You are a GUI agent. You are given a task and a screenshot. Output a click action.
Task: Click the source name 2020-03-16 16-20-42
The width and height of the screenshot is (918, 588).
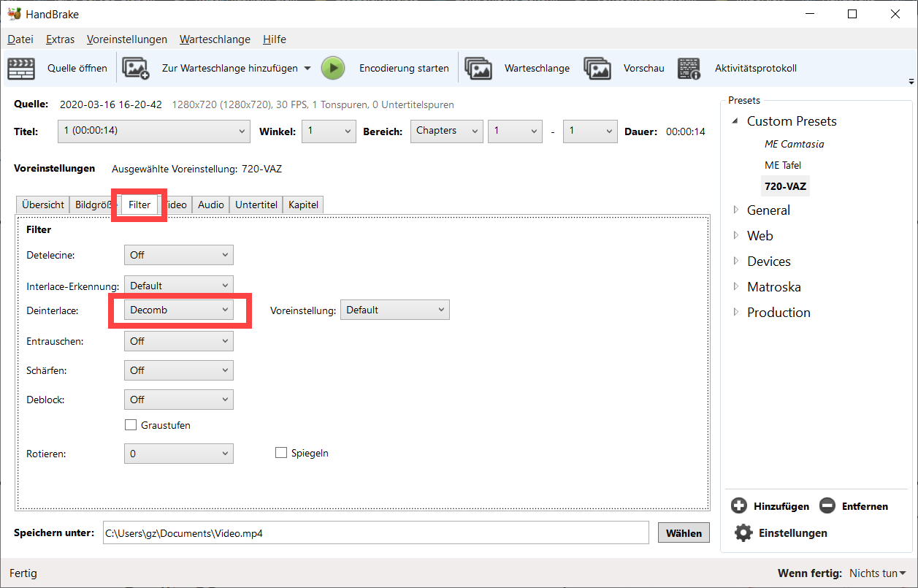[x=111, y=105]
